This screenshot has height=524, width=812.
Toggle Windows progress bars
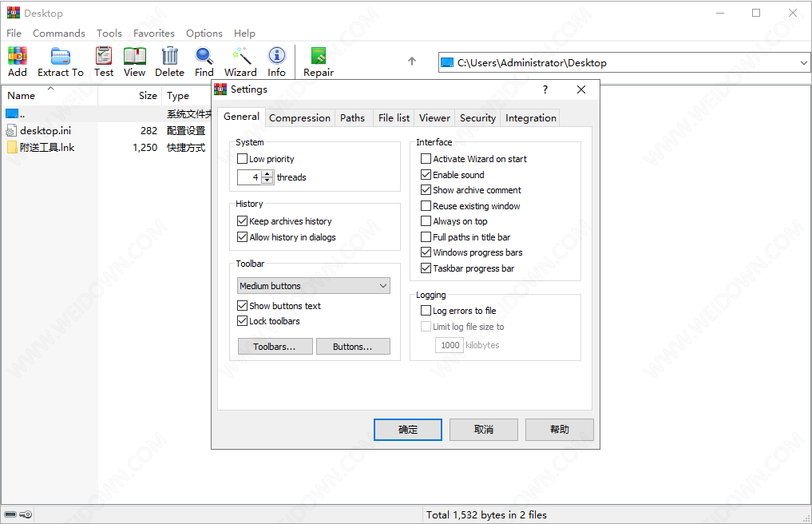426,252
